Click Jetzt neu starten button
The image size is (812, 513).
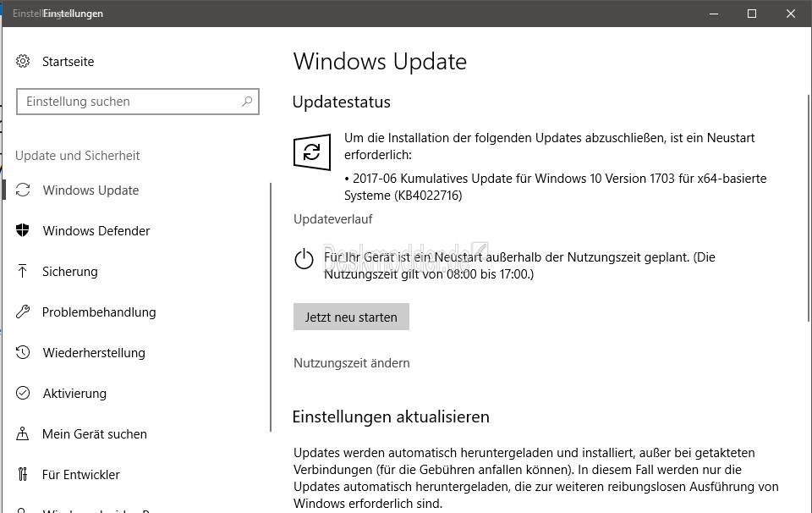click(x=351, y=317)
